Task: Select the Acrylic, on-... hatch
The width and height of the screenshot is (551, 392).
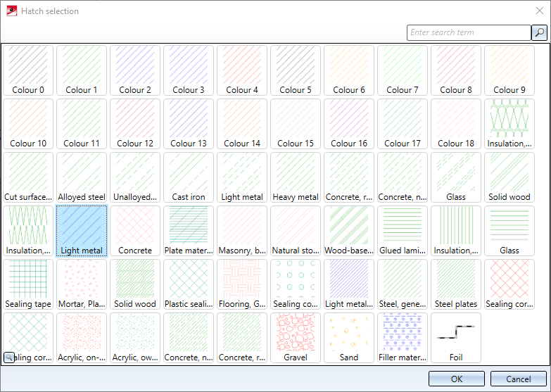Action: coord(82,338)
